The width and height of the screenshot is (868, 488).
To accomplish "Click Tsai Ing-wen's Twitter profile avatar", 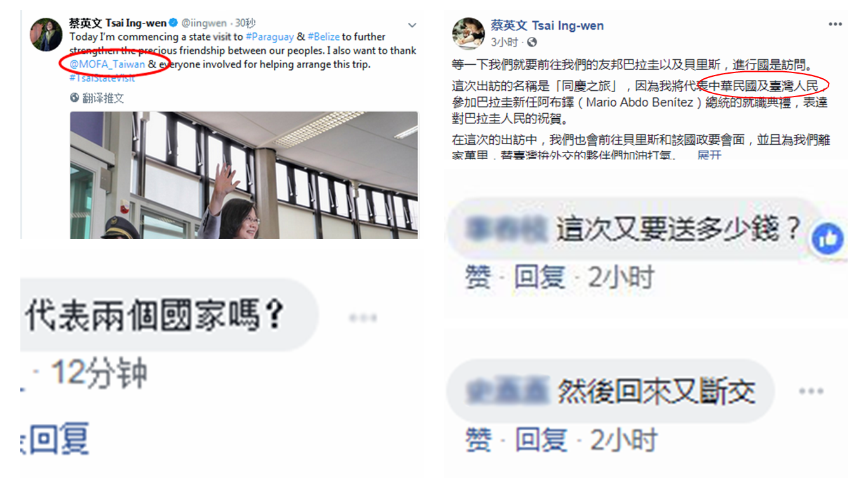I will click(x=46, y=35).
